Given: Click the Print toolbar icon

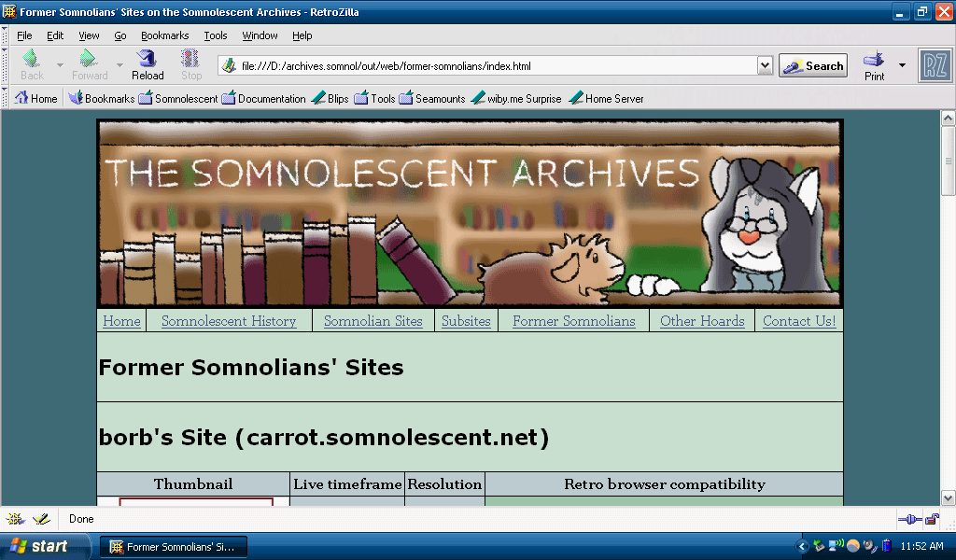Looking at the screenshot, I should pyautogui.click(x=874, y=65).
